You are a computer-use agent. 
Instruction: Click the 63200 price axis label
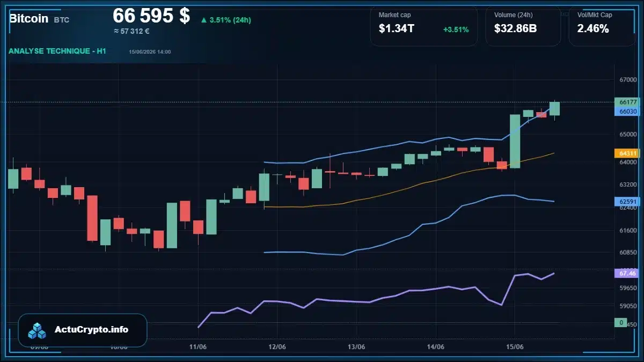pyautogui.click(x=628, y=184)
